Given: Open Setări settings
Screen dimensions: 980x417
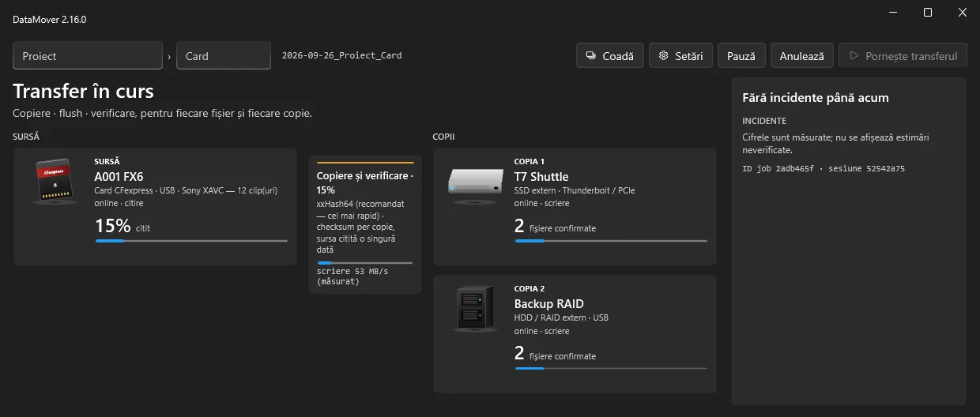Looking at the screenshot, I should click(681, 56).
